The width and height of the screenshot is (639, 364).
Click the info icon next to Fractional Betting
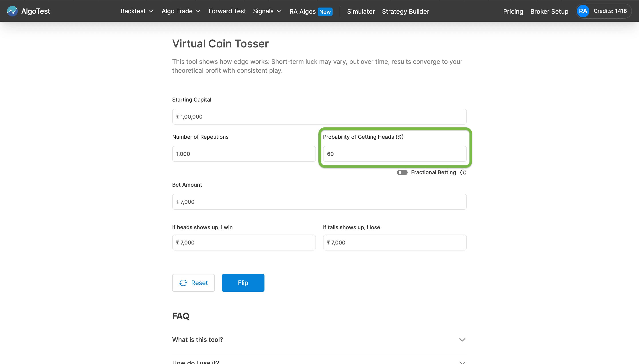point(463,172)
